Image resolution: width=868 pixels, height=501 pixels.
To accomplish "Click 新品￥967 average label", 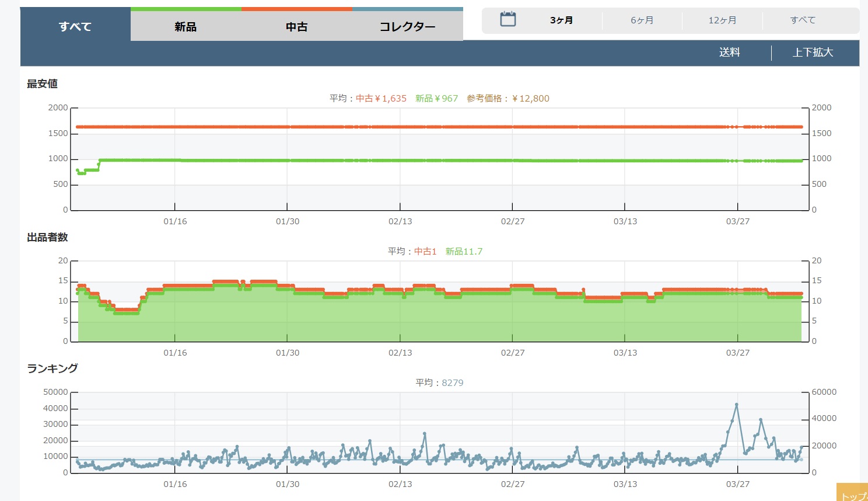I will tap(436, 98).
